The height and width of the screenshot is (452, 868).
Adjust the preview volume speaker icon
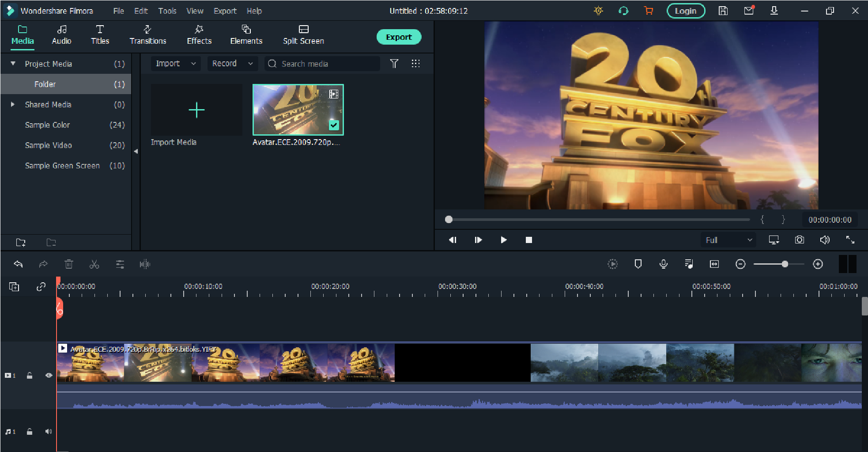825,240
